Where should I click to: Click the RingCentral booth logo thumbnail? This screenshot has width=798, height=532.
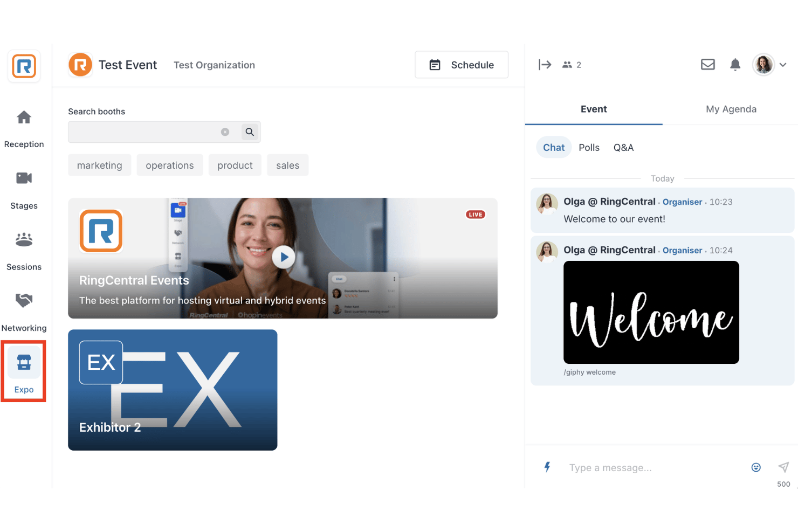coord(101,231)
